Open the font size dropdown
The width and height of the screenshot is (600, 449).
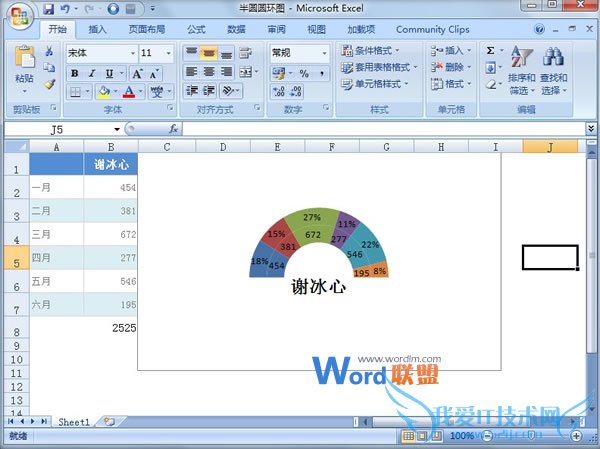168,53
